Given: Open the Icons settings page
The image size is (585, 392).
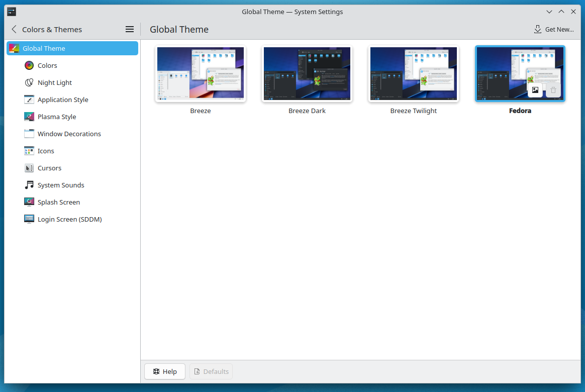Looking at the screenshot, I should (72, 151).
